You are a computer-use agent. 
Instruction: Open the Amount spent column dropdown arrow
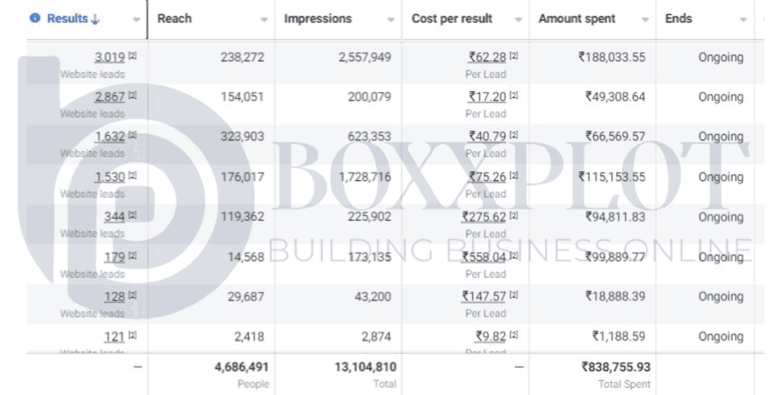[645, 20]
